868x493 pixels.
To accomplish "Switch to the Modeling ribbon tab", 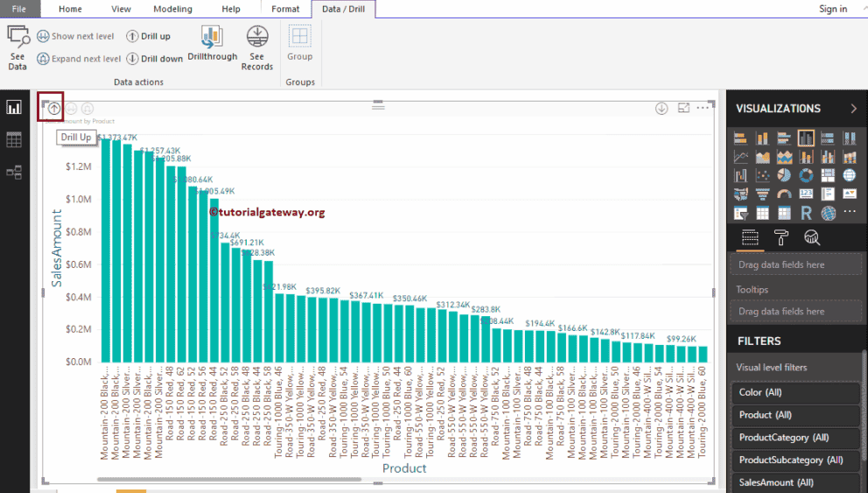I will pyautogui.click(x=172, y=9).
